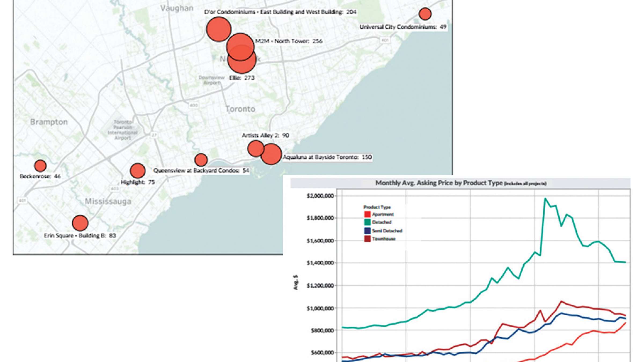Click the dark red Townhouse legend swatch
This screenshot has width=644, height=362.
pyautogui.click(x=367, y=239)
